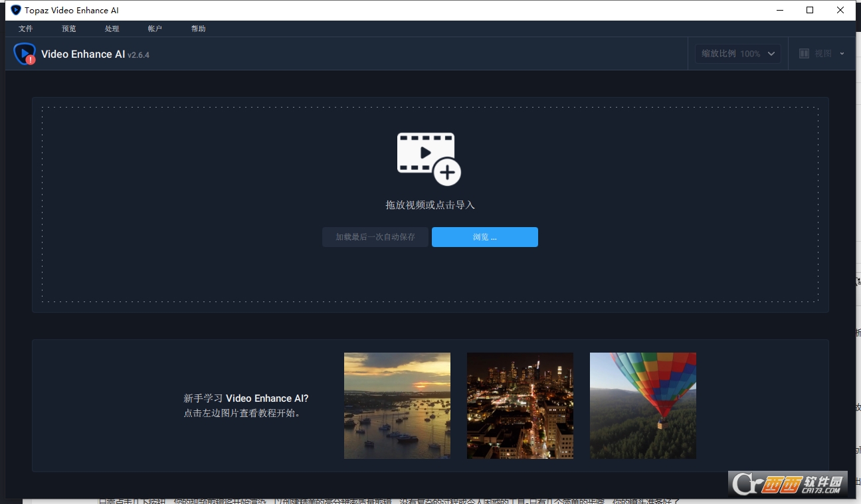Click the 拖放视频或点击导入 text
Screen dimensions: 861x504
coord(430,205)
